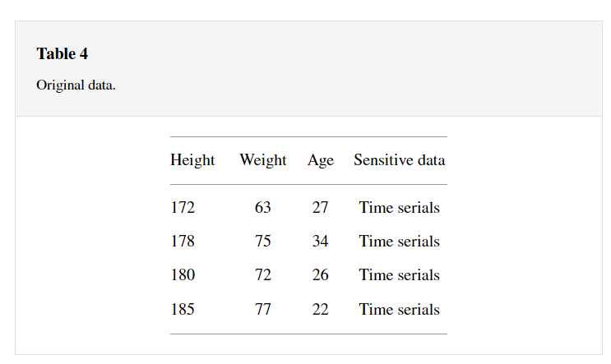Click height value 172

(x=183, y=208)
